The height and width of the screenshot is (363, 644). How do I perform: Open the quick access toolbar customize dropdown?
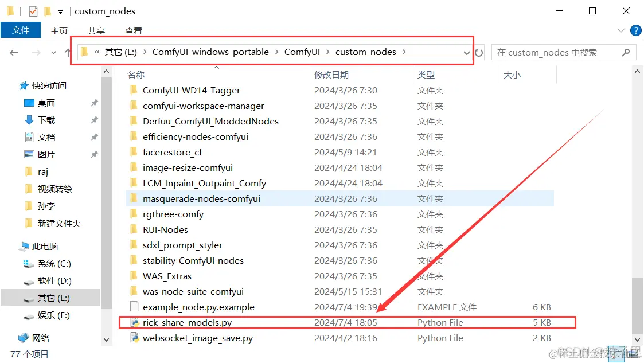tap(60, 12)
